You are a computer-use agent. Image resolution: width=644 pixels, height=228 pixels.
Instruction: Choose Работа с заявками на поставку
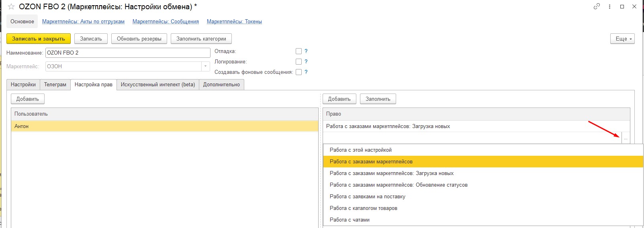[483, 196]
